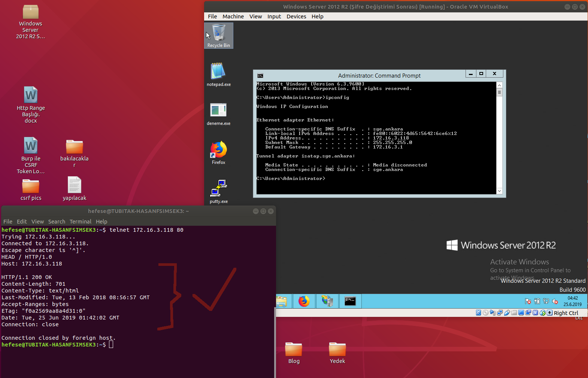Select the csrf pics folder
The height and width of the screenshot is (378, 588).
[31, 190]
